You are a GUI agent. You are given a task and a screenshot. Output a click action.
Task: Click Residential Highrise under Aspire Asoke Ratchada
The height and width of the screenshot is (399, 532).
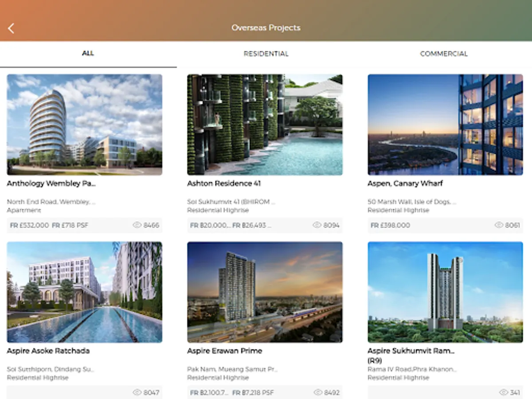click(38, 378)
